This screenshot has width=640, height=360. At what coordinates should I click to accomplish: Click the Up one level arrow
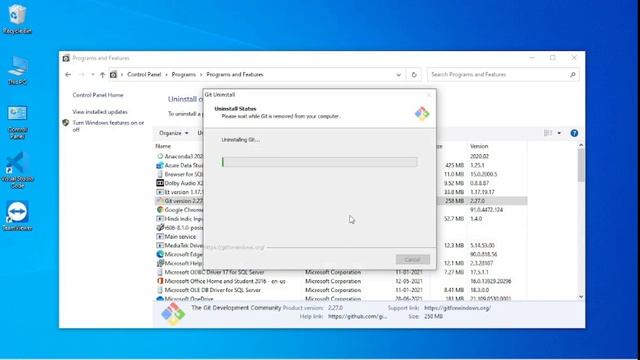102,75
